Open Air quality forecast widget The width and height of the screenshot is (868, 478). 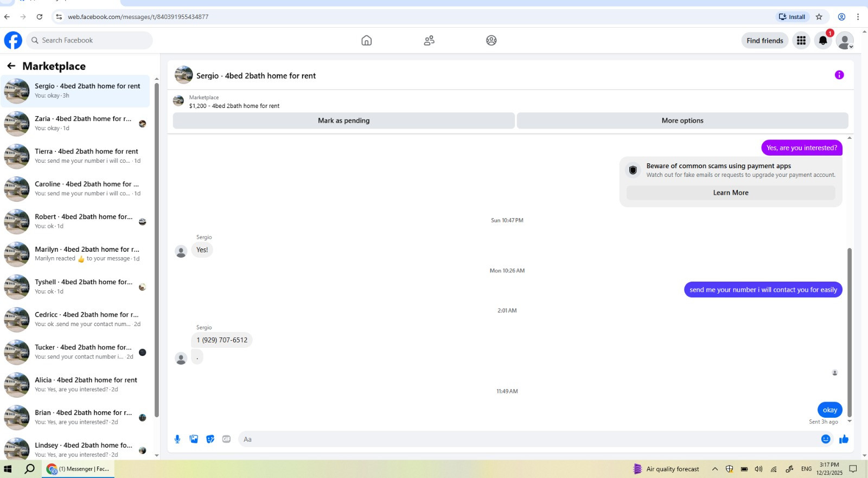coord(666,469)
